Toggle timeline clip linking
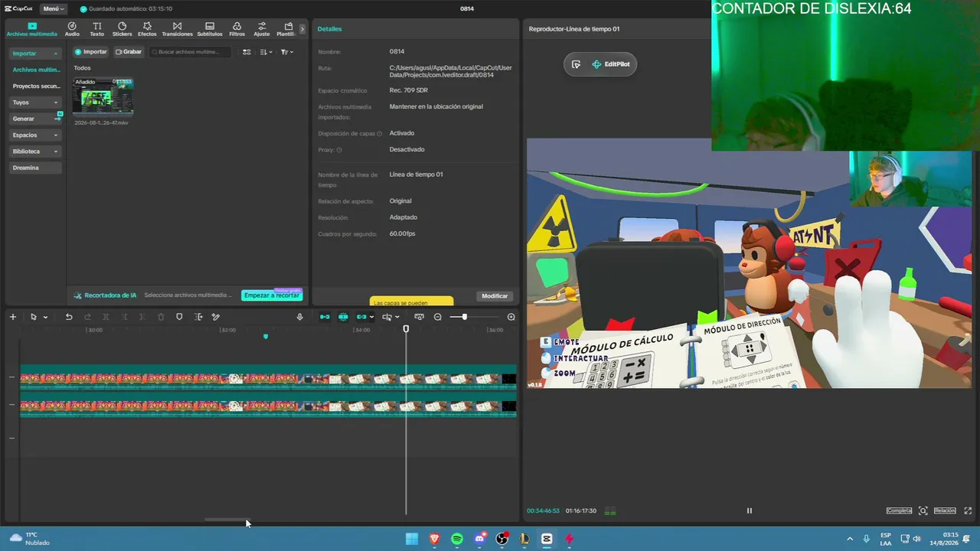Screen dimensions: 980x551 pos(361,317)
